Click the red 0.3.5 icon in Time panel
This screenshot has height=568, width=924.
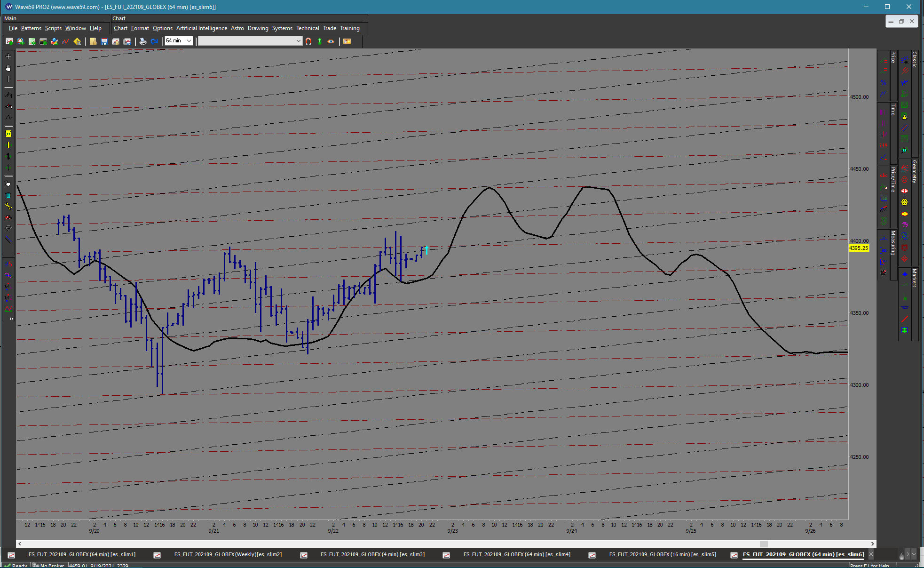pos(884,146)
